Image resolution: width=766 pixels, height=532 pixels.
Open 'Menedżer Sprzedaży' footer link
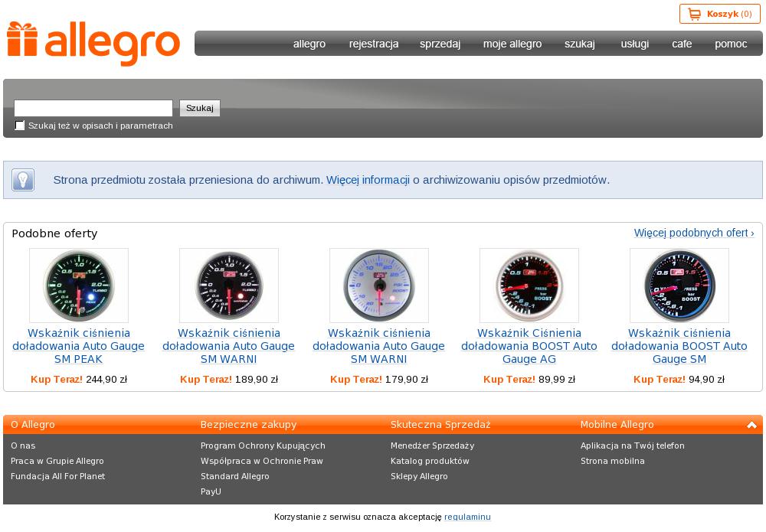click(432, 446)
